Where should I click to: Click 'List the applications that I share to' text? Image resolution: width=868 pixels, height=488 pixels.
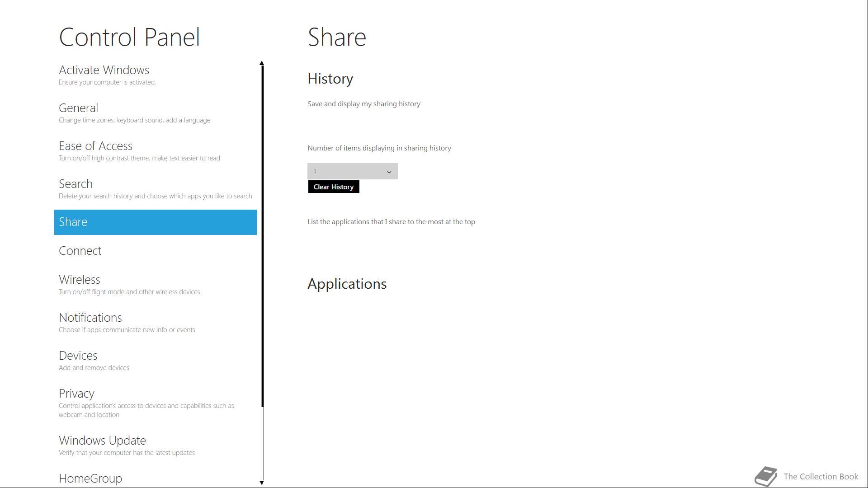coord(391,222)
